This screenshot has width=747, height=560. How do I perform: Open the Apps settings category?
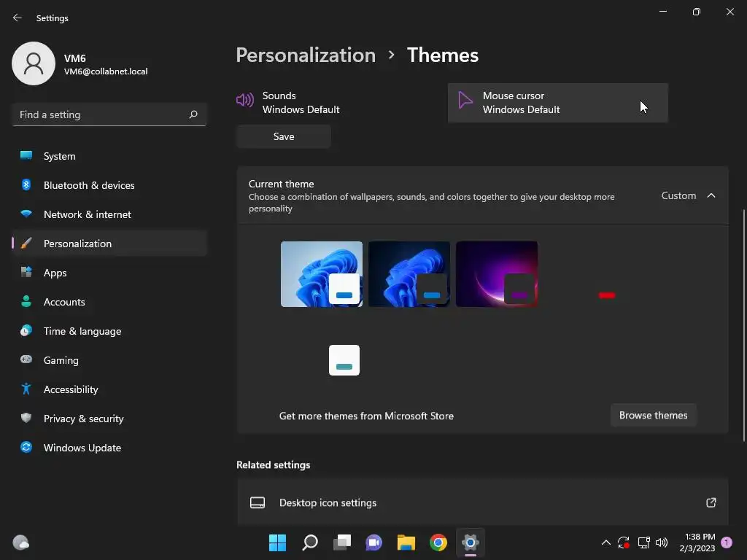(109, 273)
